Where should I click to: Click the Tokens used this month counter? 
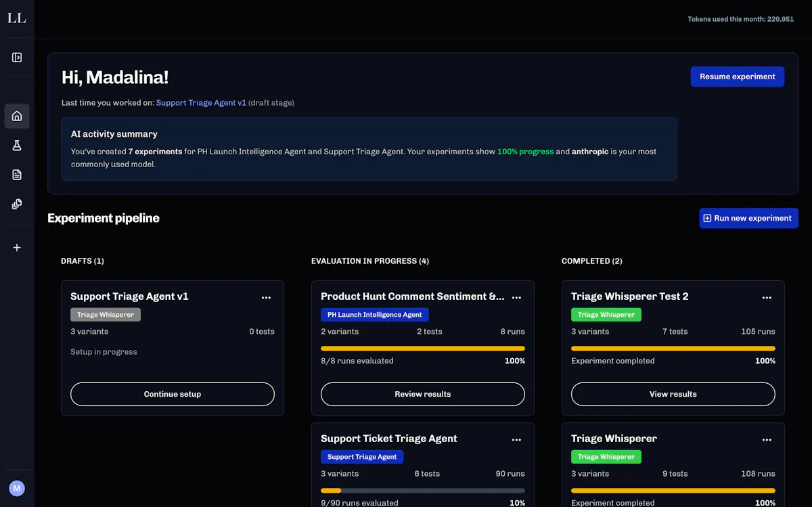click(x=741, y=19)
